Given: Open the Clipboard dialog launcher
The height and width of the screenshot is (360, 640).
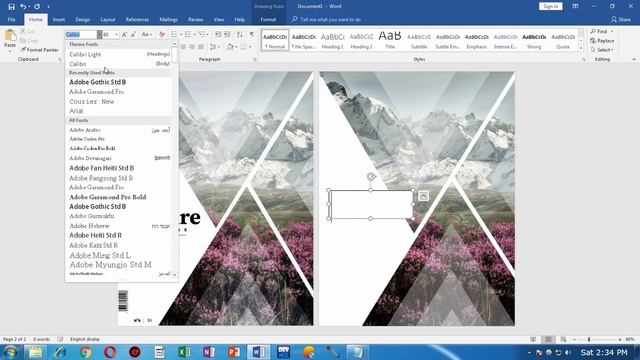Looking at the screenshot, I should 60,60.
